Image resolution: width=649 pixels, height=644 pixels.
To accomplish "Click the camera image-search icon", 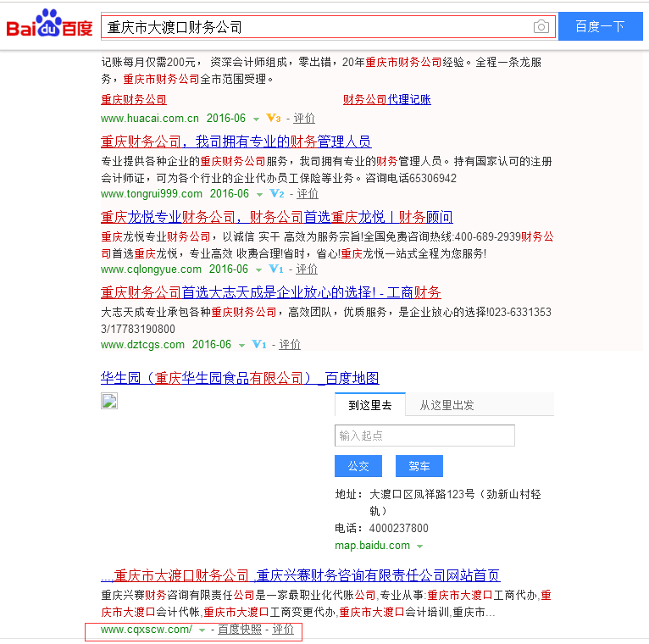I will [541, 27].
